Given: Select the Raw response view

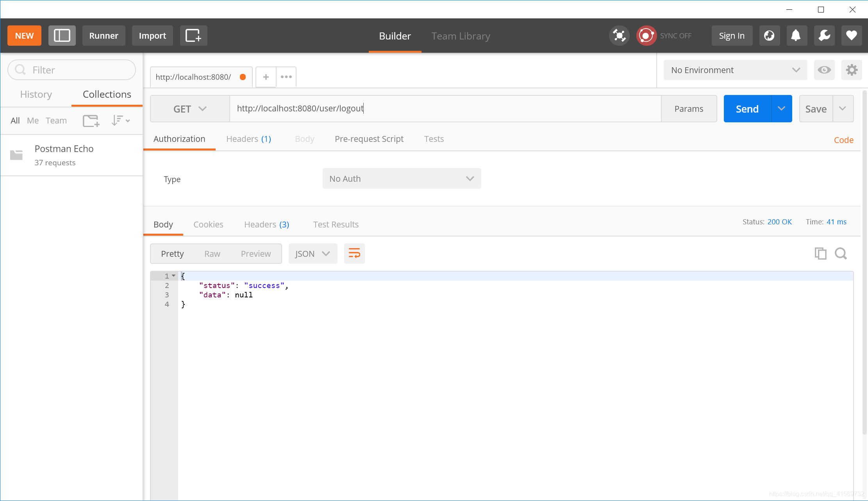Looking at the screenshot, I should pyautogui.click(x=212, y=254).
